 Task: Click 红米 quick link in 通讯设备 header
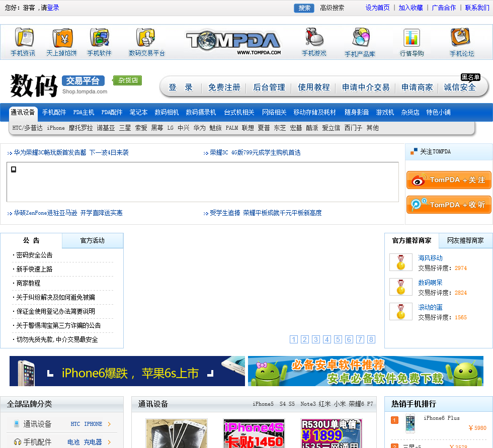[324, 404]
